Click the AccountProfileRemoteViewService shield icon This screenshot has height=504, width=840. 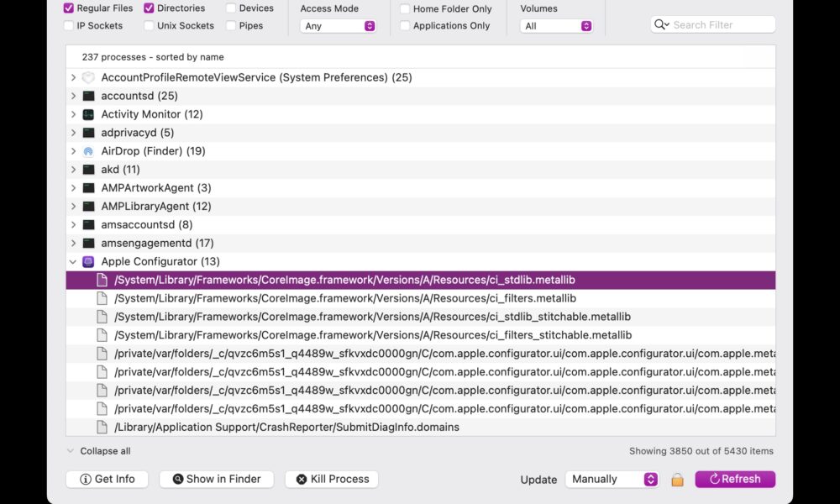click(88, 77)
